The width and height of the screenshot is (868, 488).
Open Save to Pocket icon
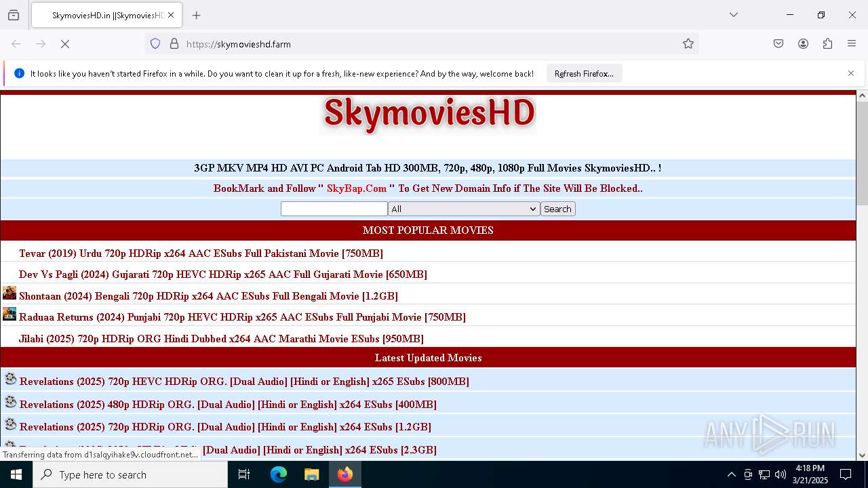(778, 43)
